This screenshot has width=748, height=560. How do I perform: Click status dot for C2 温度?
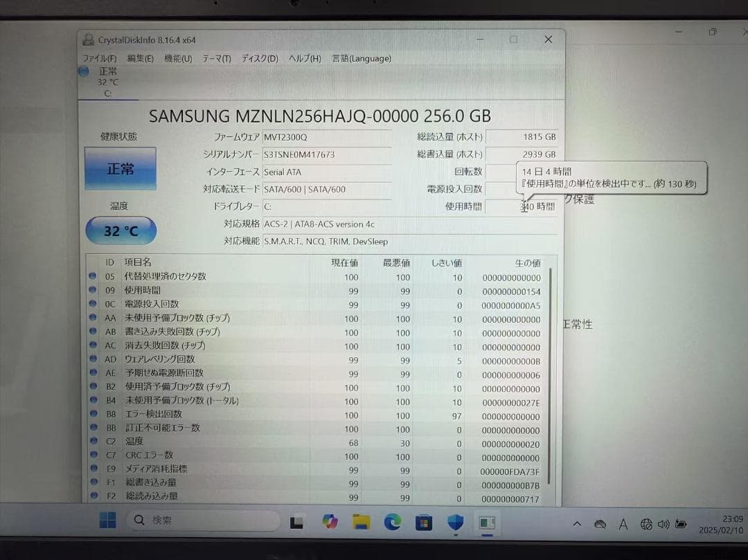[x=93, y=441]
